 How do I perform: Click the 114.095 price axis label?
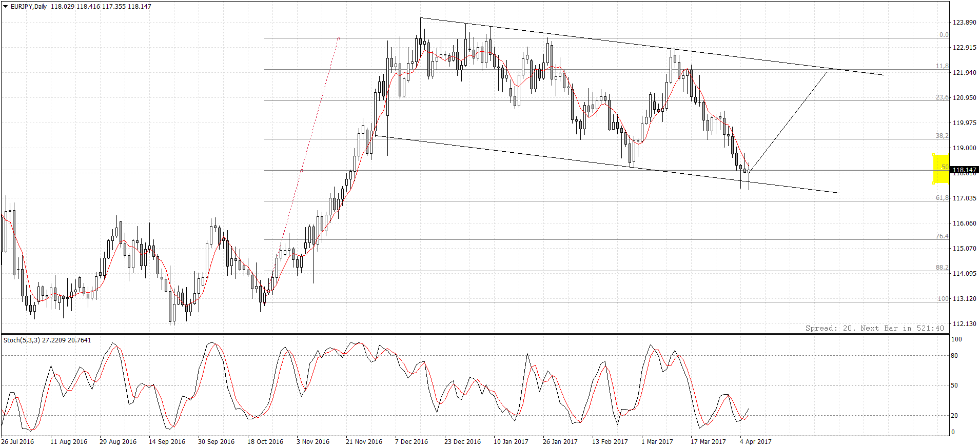(x=965, y=274)
